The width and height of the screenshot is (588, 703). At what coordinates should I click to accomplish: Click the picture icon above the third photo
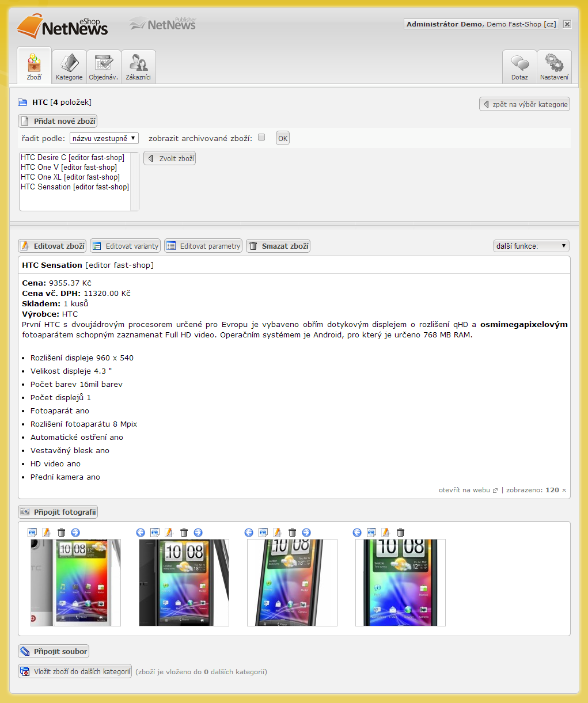(x=263, y=533)
